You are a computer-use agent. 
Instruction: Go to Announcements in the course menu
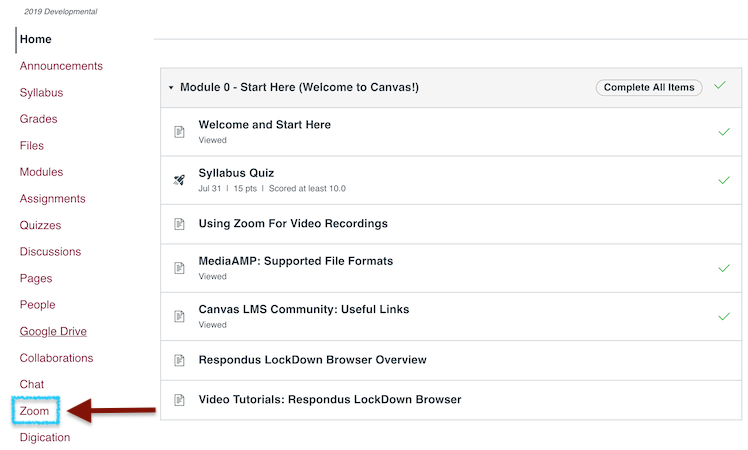tap(61, 66)
